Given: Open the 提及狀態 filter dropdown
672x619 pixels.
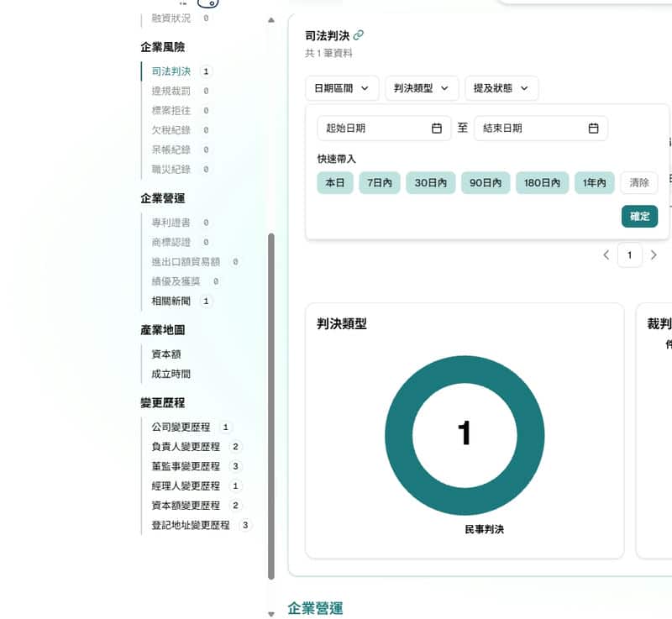Looking at the screenshot, I should (x=501, y=88).
